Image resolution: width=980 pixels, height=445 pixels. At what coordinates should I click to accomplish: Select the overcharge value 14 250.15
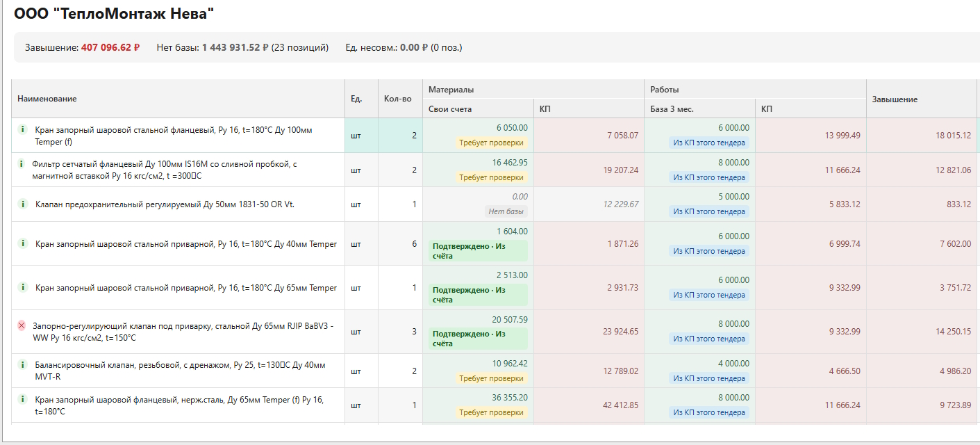click(953, 332)
